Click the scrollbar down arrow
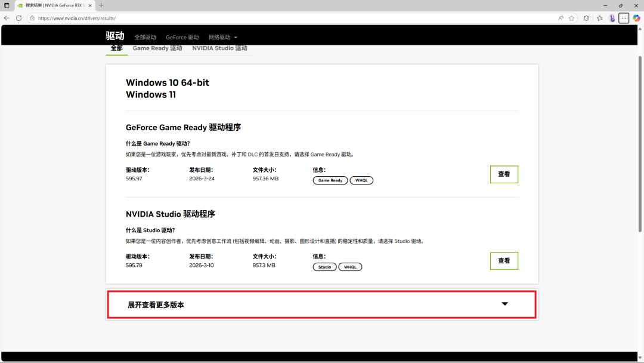 [640, 358]
